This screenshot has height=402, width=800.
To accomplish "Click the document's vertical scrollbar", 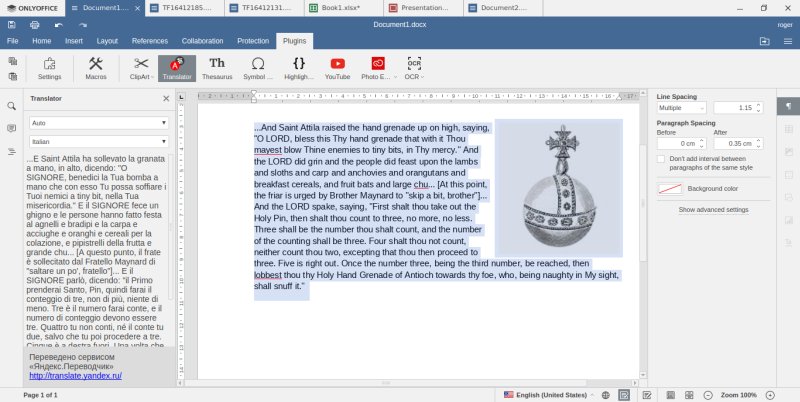I will coord(643,204).
